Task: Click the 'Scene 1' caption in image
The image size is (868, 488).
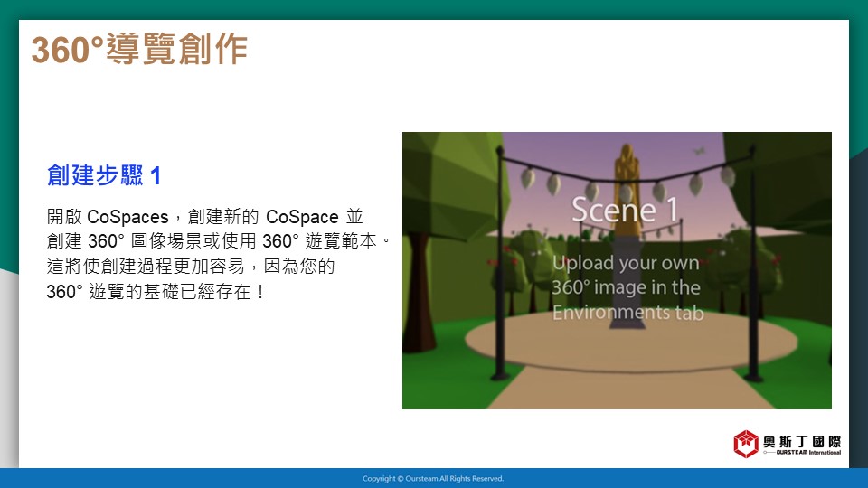Action: (x=625, y=210)
